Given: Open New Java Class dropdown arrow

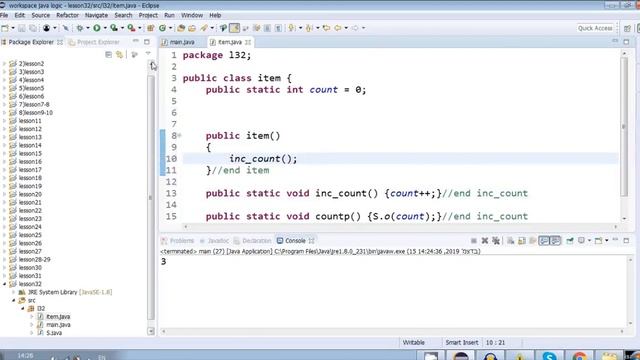Looking at the screenshot, I should (x=170, y=28).
